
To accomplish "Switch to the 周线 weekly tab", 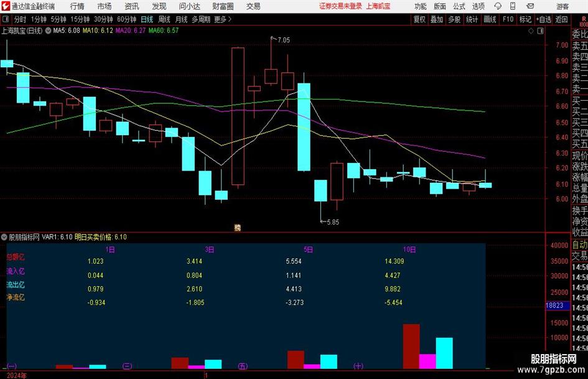I will [x=164, y=19].
